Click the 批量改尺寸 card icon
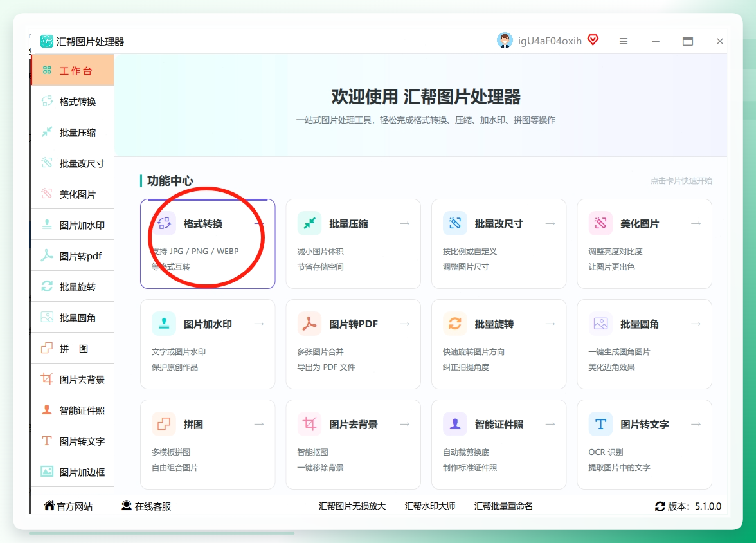The height and width of the screenshot is (543, 756). (x=455, y=223)
